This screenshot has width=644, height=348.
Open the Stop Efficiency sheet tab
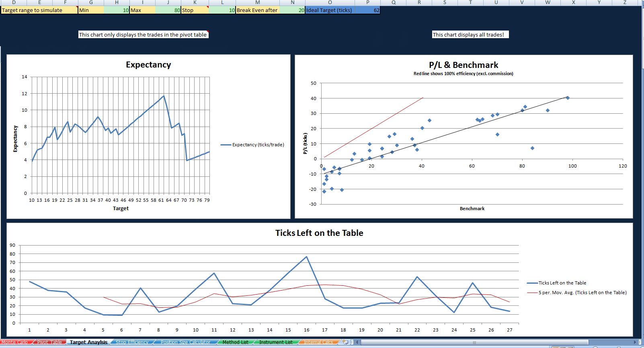click(x=132, y=342)
